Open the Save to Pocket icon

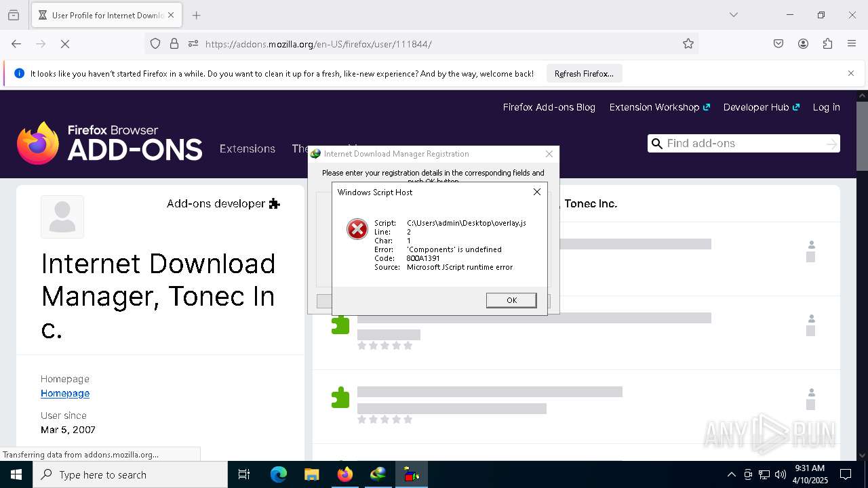(x=778, y=44)
